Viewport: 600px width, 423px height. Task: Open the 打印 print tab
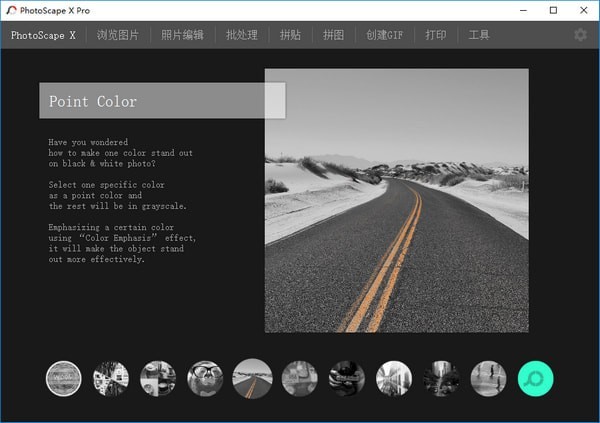tap(436, 35)
